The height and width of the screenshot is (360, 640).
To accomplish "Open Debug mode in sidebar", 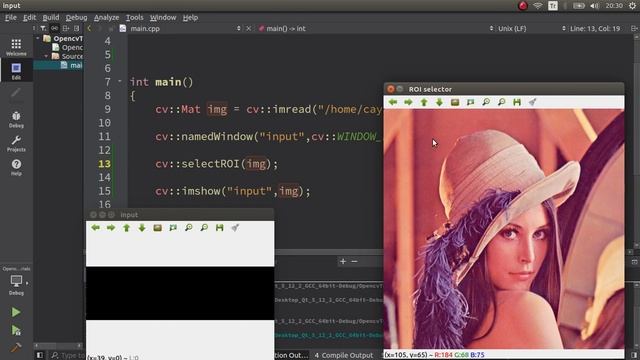I will (x=16, y=119).
